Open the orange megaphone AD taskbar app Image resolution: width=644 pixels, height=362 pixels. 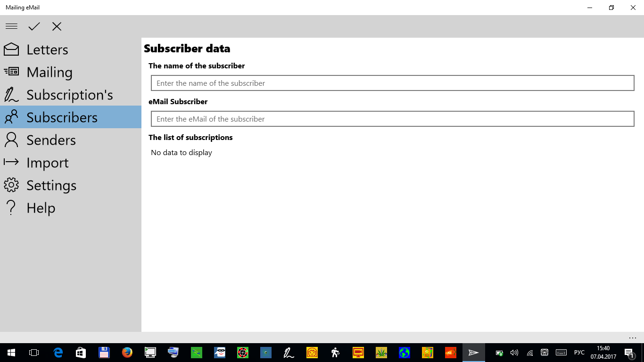(x=451, y=353)
